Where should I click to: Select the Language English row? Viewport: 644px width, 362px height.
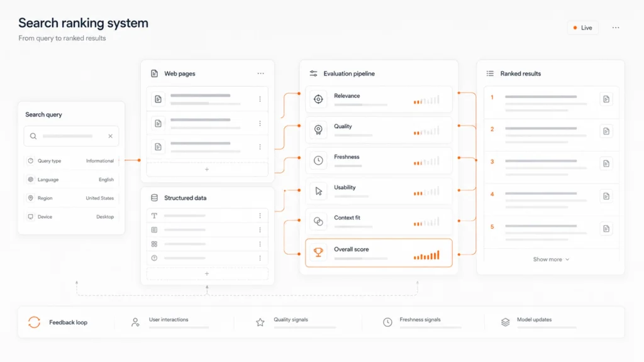pos(71,179)
